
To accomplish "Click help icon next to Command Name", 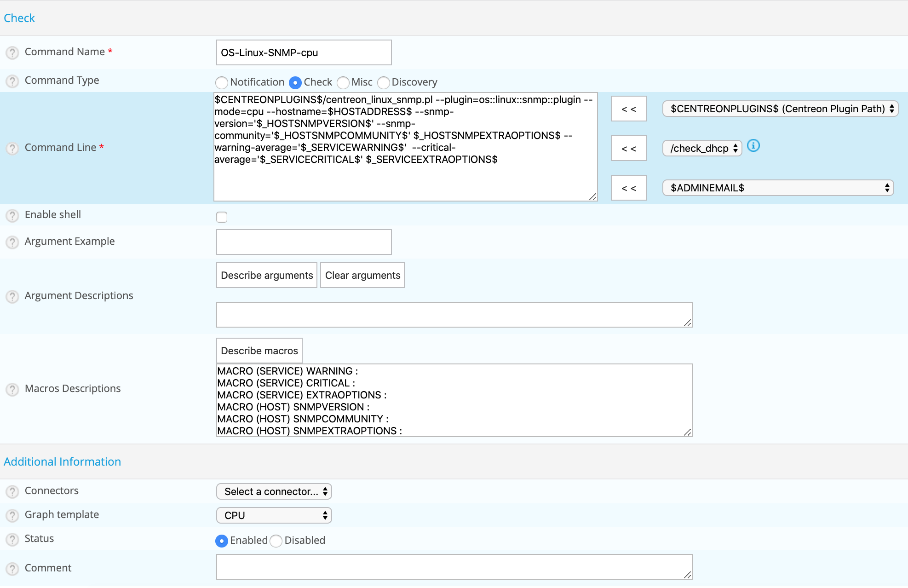I will (x=12, y=52).
